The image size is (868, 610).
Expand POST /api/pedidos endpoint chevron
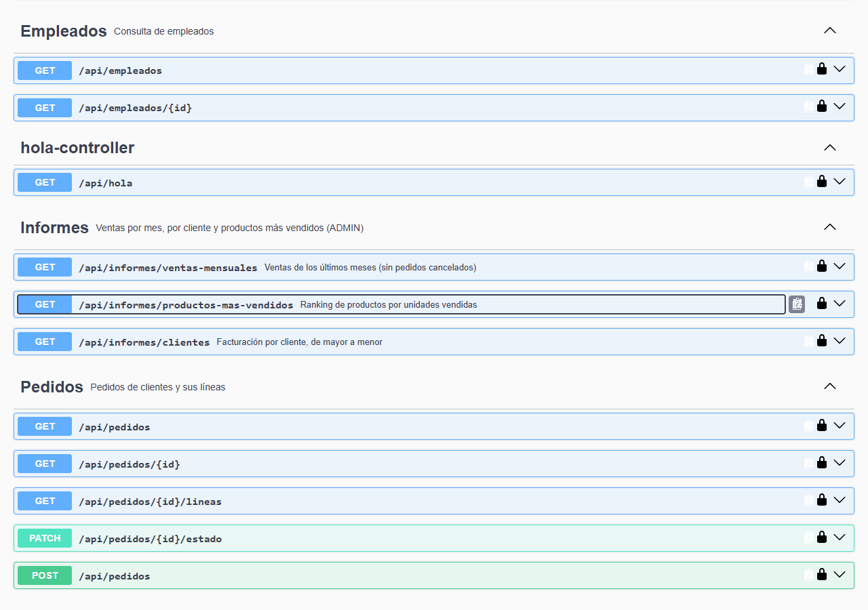click(x=840, y=574)
